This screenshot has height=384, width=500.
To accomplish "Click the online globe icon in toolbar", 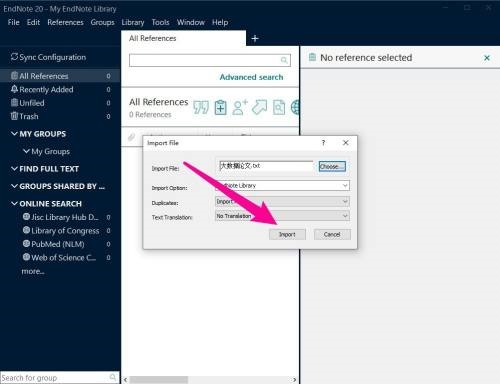I will click(x=295, y=107).
